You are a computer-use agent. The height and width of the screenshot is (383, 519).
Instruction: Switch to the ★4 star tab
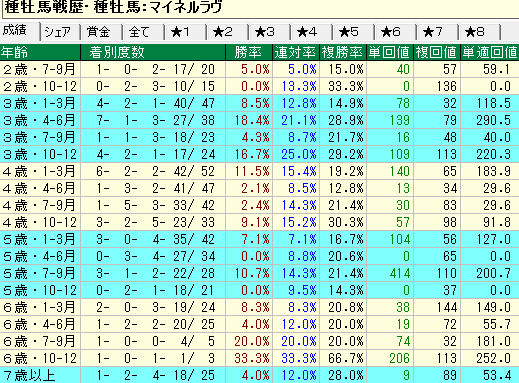[x=311, y=32]
